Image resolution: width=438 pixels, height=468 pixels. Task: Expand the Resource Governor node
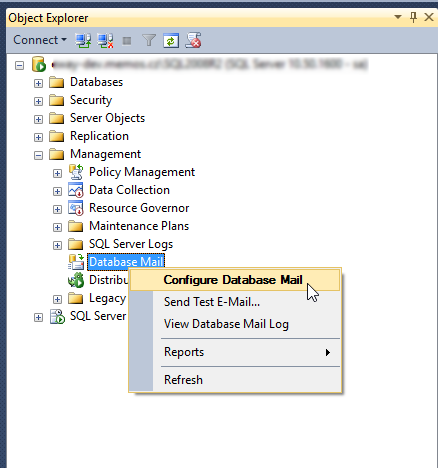tap(57, 209)
